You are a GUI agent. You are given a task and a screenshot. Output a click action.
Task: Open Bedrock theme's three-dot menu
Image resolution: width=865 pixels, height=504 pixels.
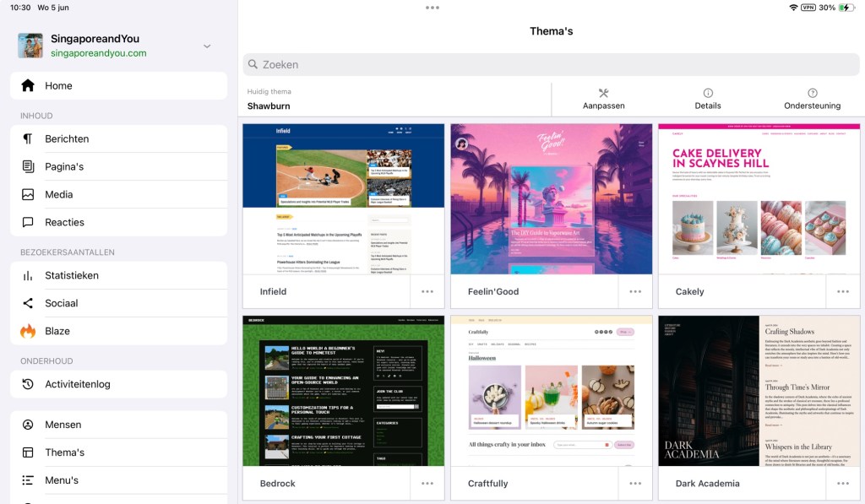coord(427,483)
